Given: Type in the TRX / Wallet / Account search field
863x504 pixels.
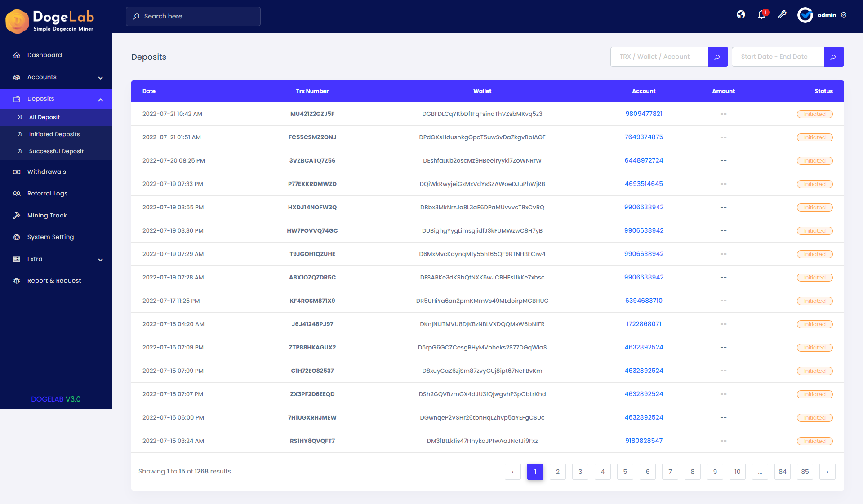Looking at the screenshot, I should click(x=659, y=57).
